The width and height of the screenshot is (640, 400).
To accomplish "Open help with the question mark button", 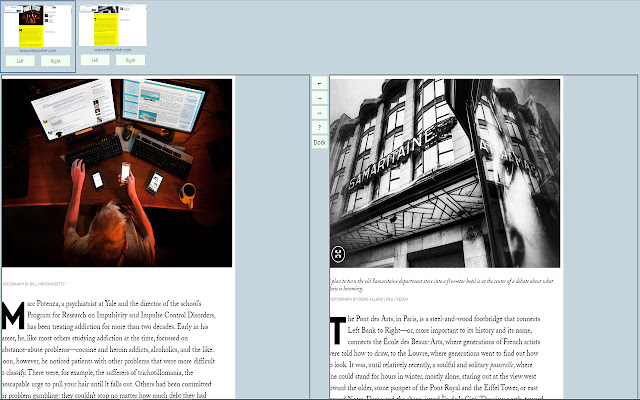I will 320,127.
